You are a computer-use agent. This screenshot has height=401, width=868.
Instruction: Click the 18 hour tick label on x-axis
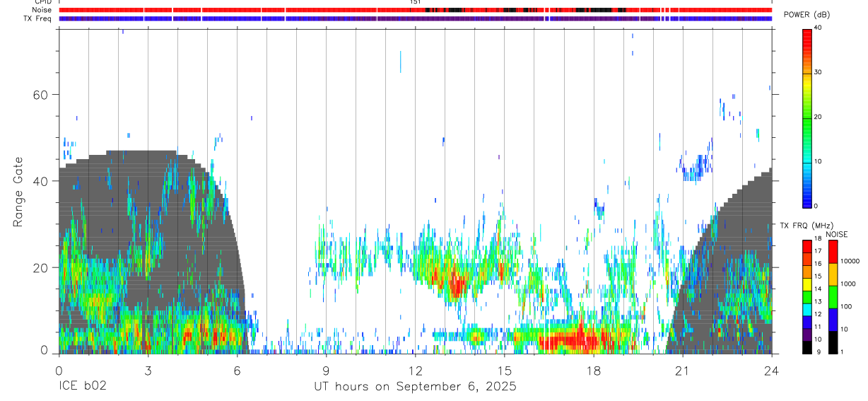[593, 371]
